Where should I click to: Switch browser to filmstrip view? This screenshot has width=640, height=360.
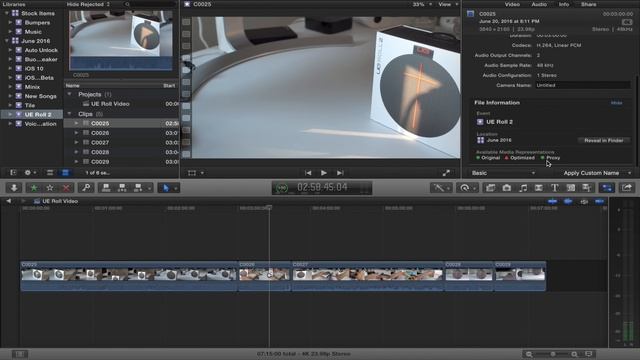[50, 173]
